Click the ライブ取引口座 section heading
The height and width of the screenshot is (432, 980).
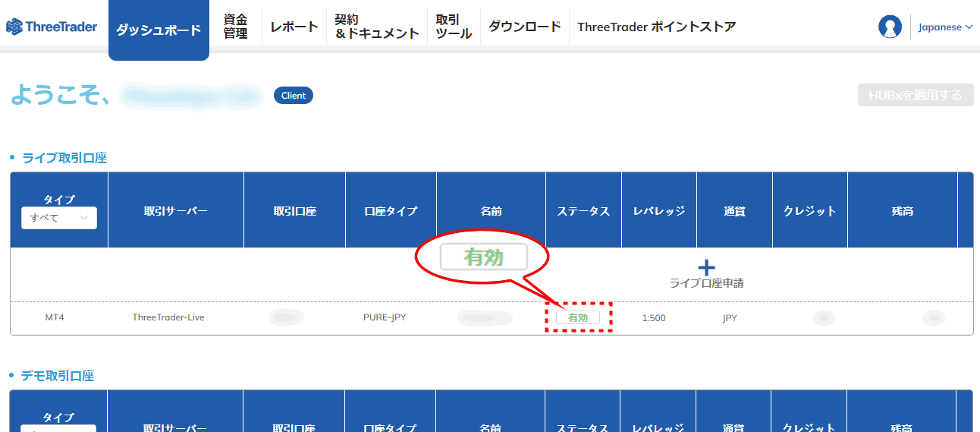(64, 158)
